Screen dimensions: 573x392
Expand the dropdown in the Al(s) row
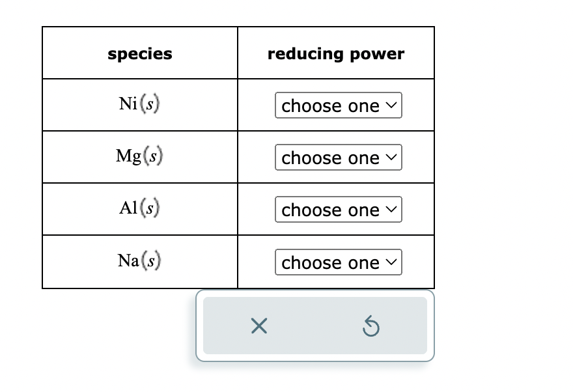(338, 209)
